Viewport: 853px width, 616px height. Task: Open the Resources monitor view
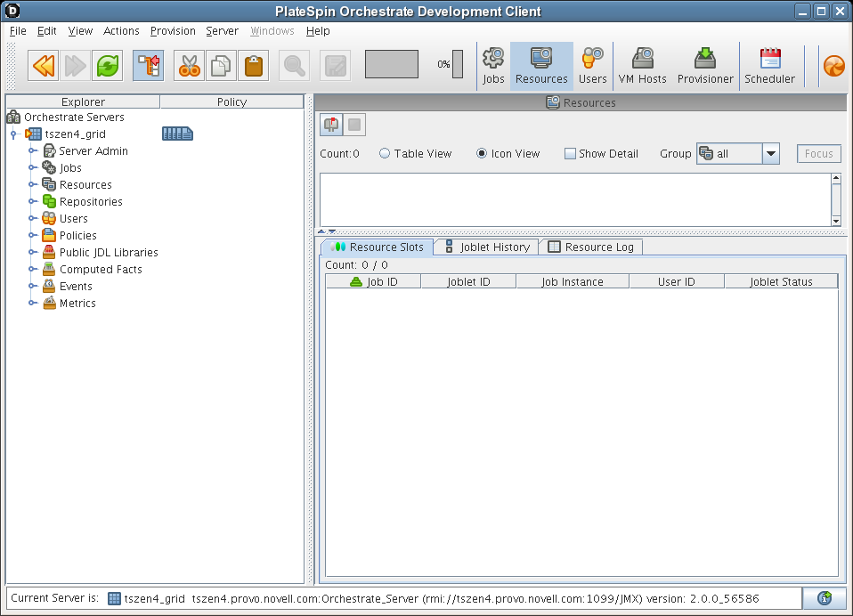541,66
